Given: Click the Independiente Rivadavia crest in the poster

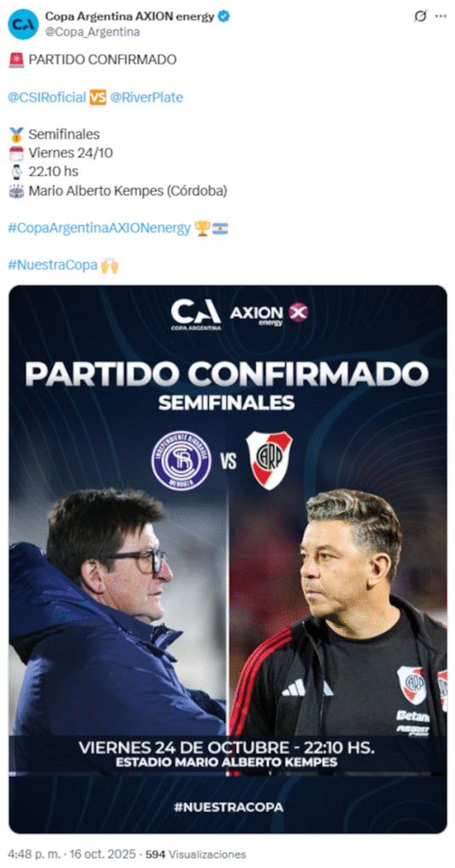Looking at the screenshot, I should [x=181, y=460].
